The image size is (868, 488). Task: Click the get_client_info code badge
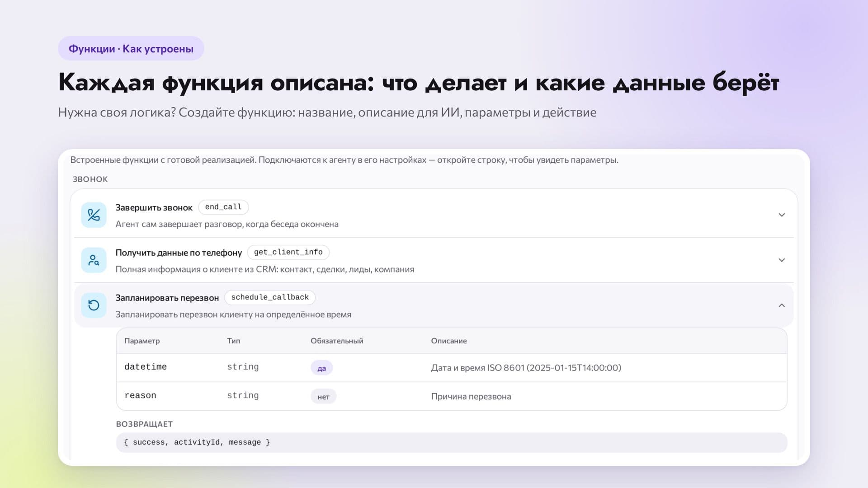pyautogui.click(x=288, y=252)
